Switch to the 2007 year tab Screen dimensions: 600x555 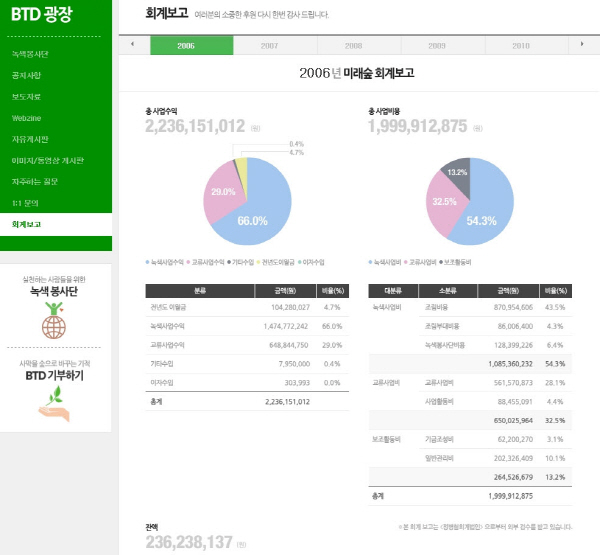point(269,46)
